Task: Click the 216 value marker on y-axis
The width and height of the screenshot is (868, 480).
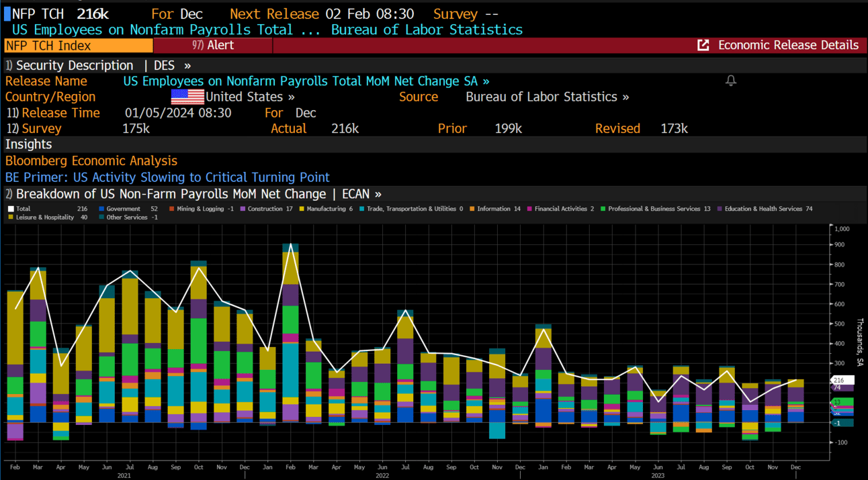Action: click(x=842, y=380)
